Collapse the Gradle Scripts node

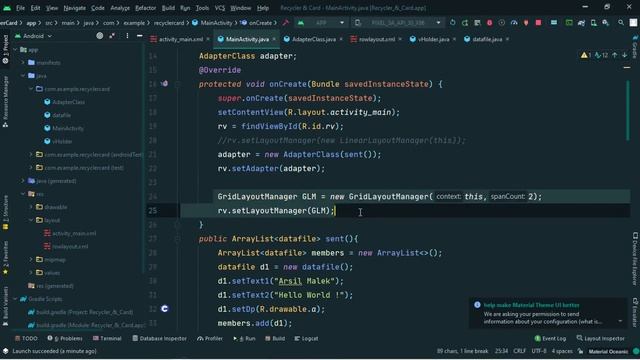coord(16,299)
